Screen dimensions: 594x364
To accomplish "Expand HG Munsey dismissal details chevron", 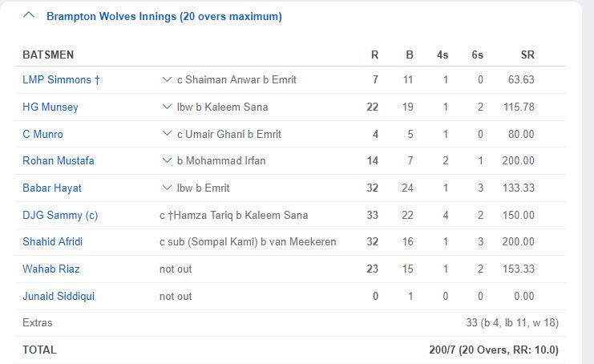I will [x=167, y=107].
